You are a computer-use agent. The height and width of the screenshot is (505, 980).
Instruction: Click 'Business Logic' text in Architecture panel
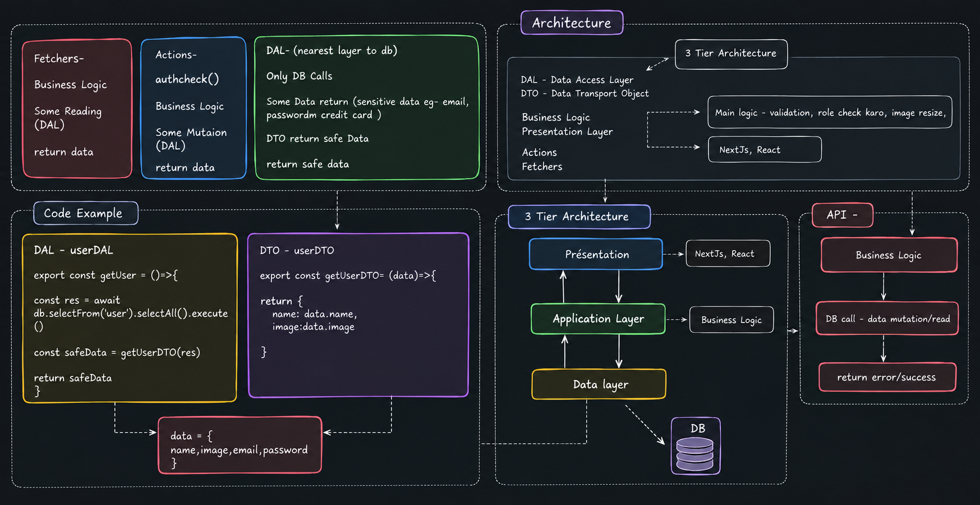[x=555, y=117]
